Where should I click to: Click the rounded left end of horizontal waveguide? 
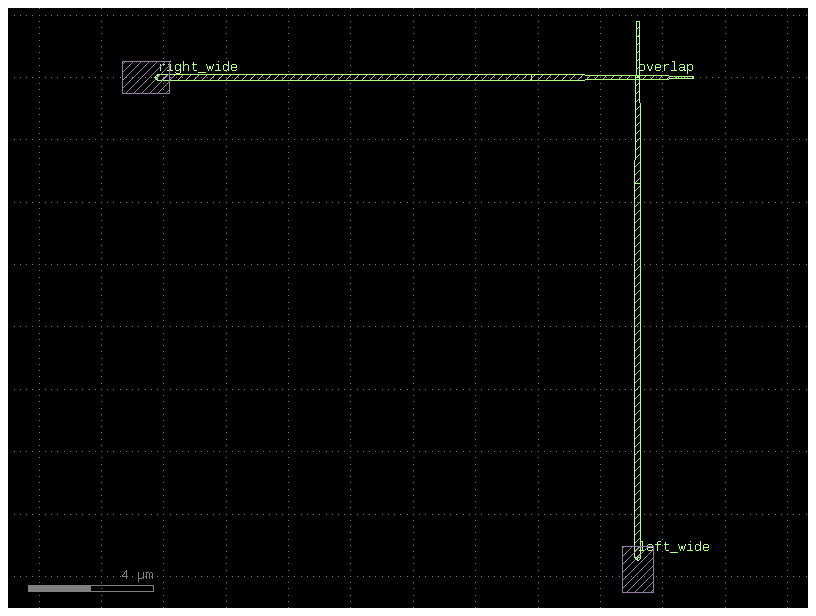tap(159, 77)
